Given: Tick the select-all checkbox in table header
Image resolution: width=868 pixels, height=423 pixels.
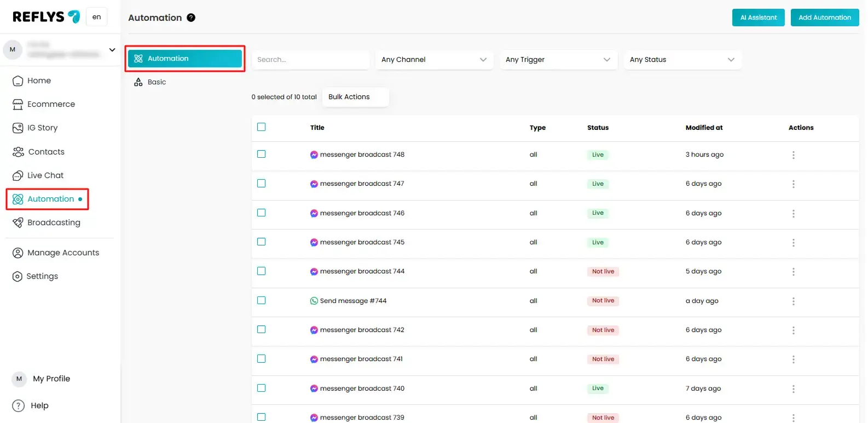Looking at the screenshot, I should (262, 127).
